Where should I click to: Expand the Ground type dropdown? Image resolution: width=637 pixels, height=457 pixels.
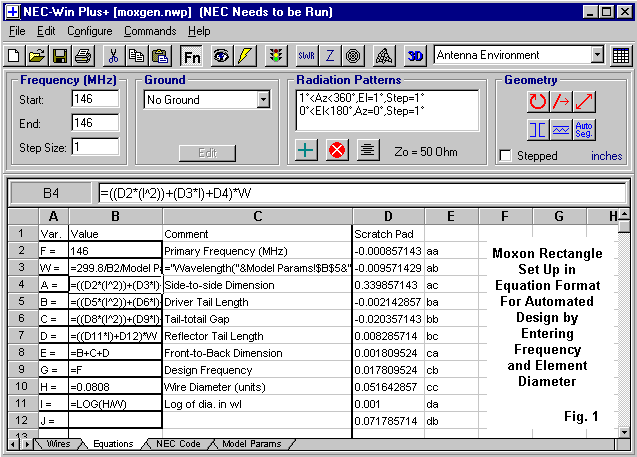pos(263,100)
